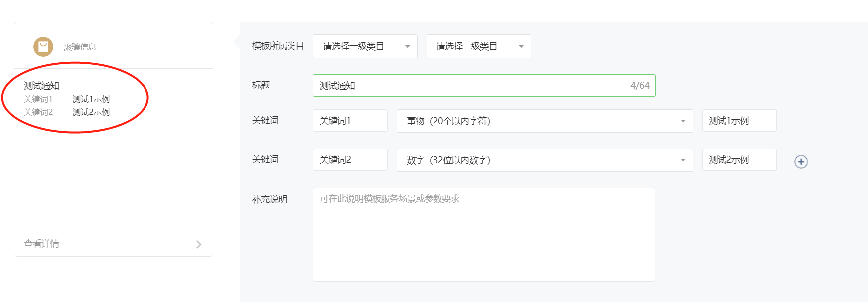Expand the 数字 (32位以内数字) type dropdown
Screen dimensions: 868x302
click(x=544, y=160)
